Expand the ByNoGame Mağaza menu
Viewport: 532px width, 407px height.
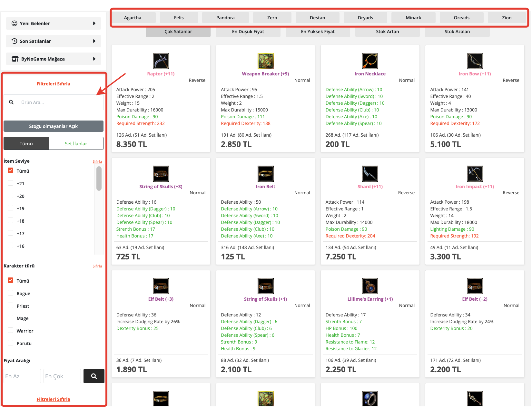[x=54, y=59]
